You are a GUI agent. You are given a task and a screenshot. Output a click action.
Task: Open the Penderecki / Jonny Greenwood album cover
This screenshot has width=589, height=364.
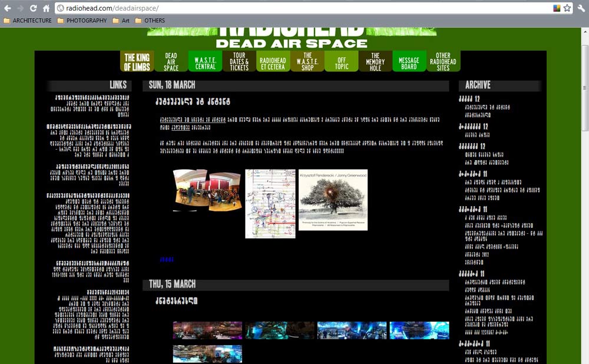(x=333, y=200)
